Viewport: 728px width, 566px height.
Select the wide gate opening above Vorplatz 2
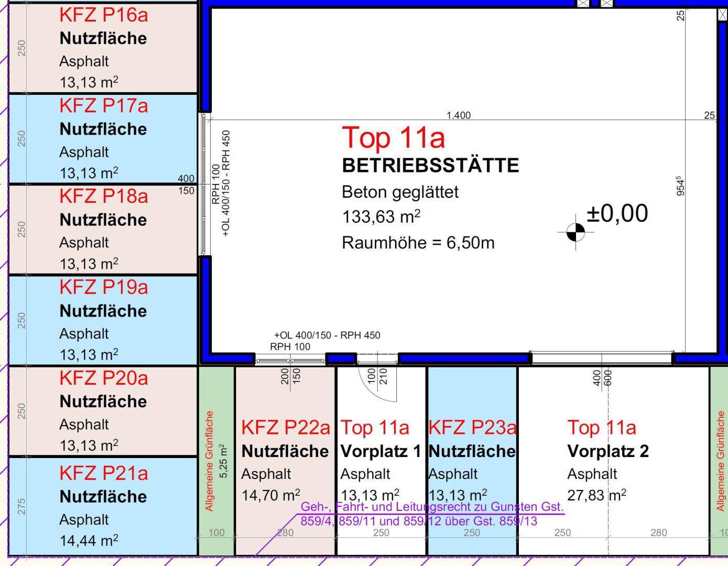coord(601,358)
